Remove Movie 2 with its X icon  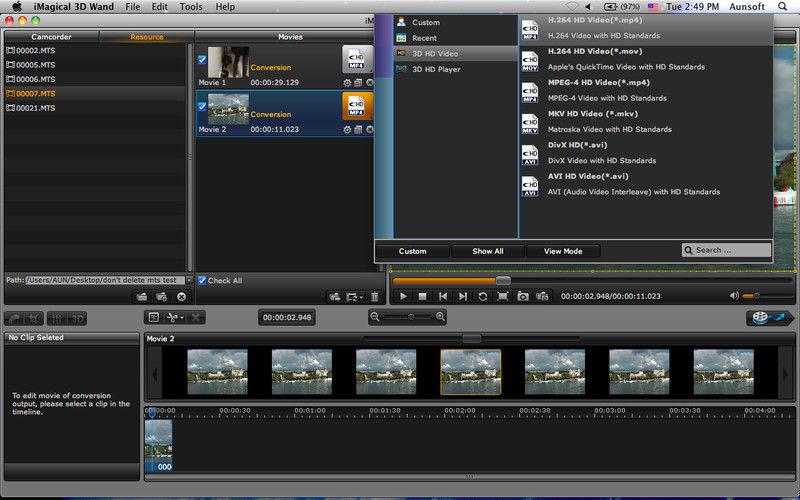(x=370, y=130)
